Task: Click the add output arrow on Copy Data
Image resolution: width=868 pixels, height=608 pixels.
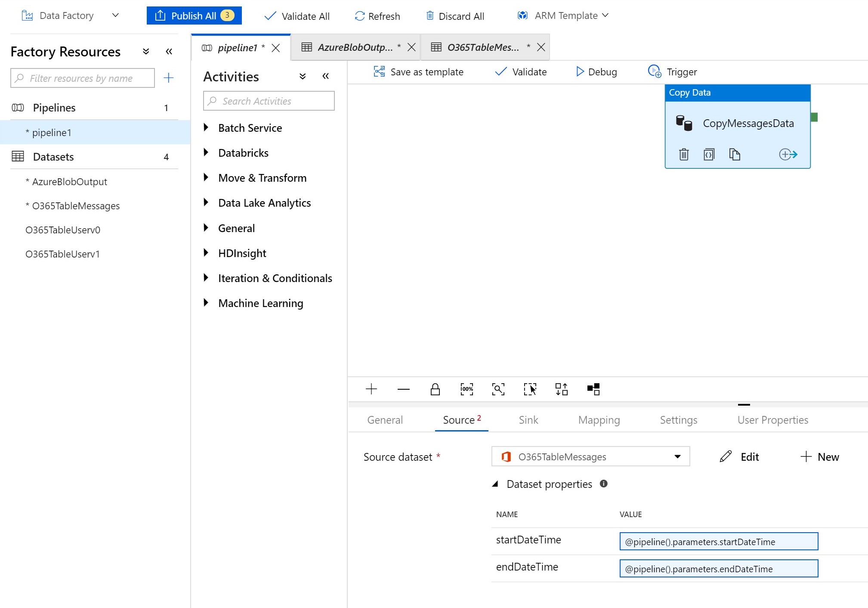Action: tap(788, 154)
